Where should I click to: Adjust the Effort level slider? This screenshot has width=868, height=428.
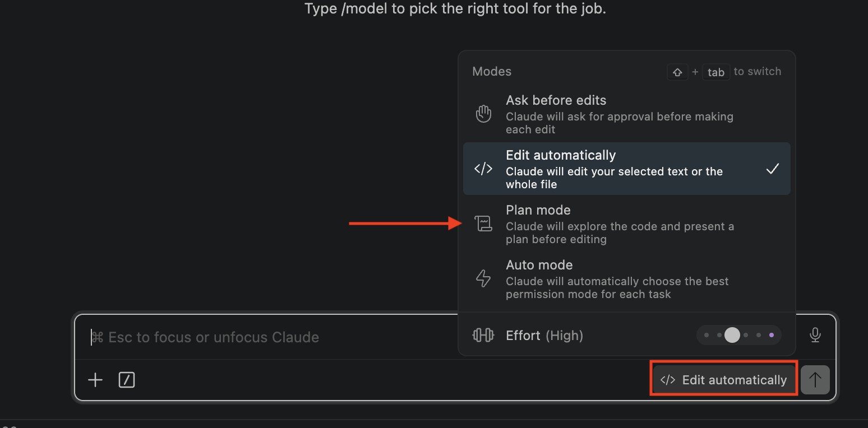[x=738, y=335]
